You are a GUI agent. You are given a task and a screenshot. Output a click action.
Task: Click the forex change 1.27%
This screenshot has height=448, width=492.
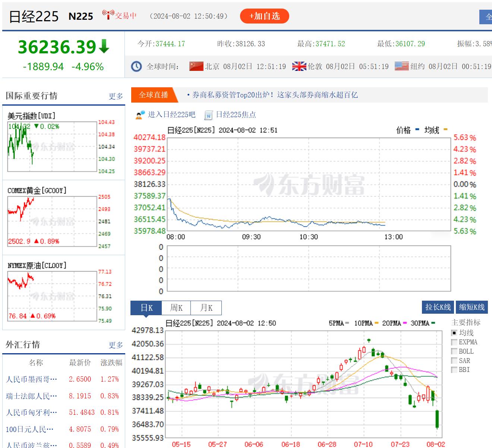pyautogui.click(x=110, y=379)
